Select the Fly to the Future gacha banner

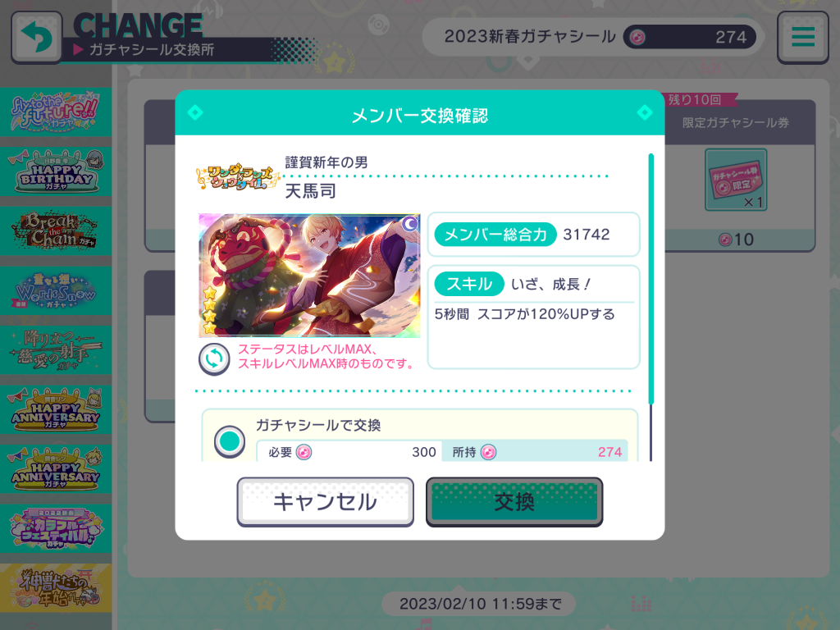click(56, 112)
